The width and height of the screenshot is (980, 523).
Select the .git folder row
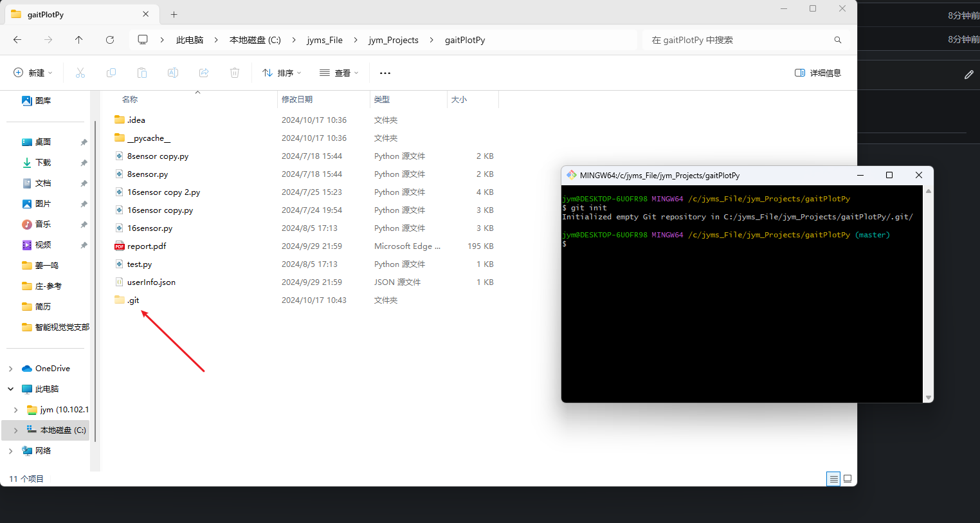[x=305, y=300]
